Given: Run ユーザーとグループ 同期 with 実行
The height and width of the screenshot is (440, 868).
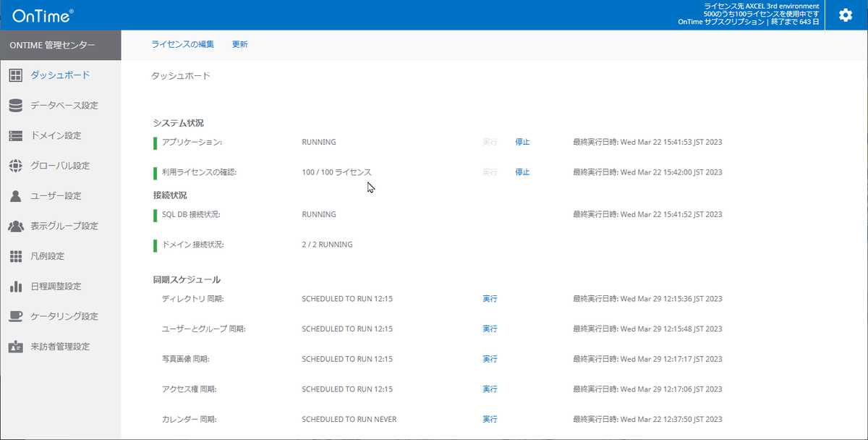Looking at the screenshot, I should click(490, 329).
